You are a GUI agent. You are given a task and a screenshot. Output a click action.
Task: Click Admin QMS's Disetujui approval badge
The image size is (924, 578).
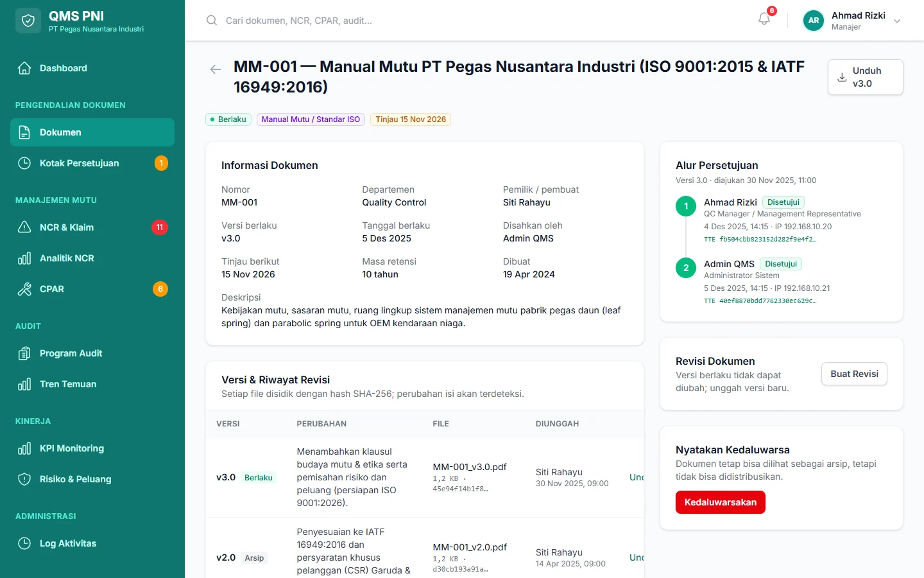point(781,264)
